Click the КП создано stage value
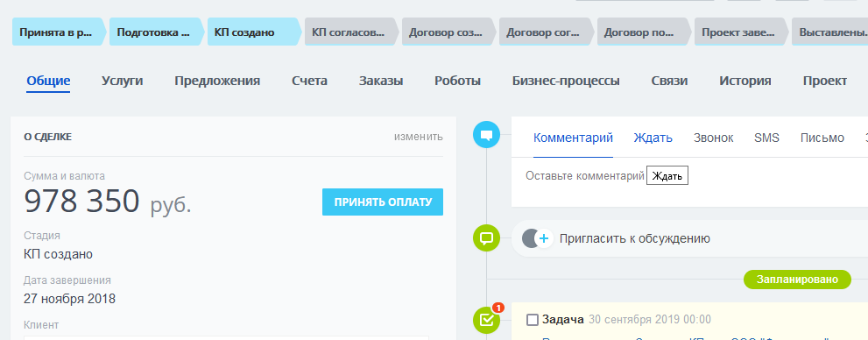This screenshot has width=868, height=340. (x=58, y=254)
